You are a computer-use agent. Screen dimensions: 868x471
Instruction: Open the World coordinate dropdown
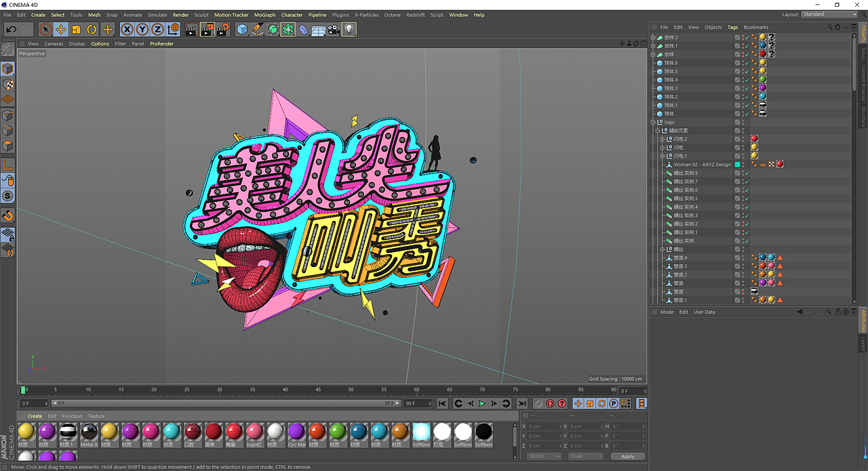click(545, 456)
